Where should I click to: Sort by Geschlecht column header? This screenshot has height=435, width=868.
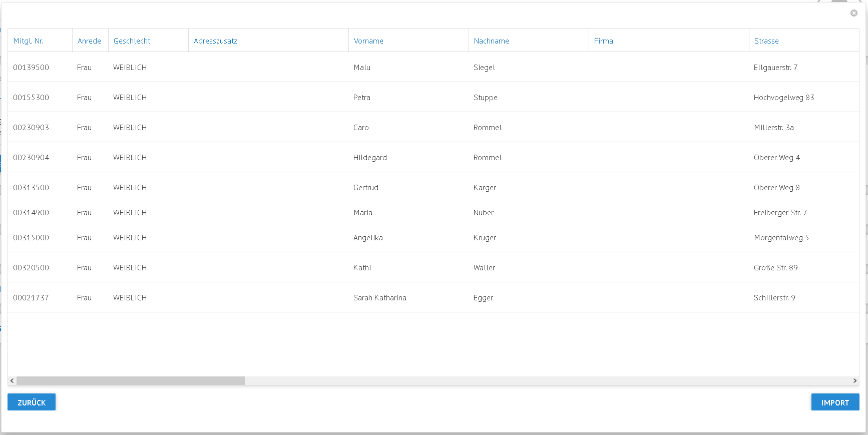pos(132,41)
